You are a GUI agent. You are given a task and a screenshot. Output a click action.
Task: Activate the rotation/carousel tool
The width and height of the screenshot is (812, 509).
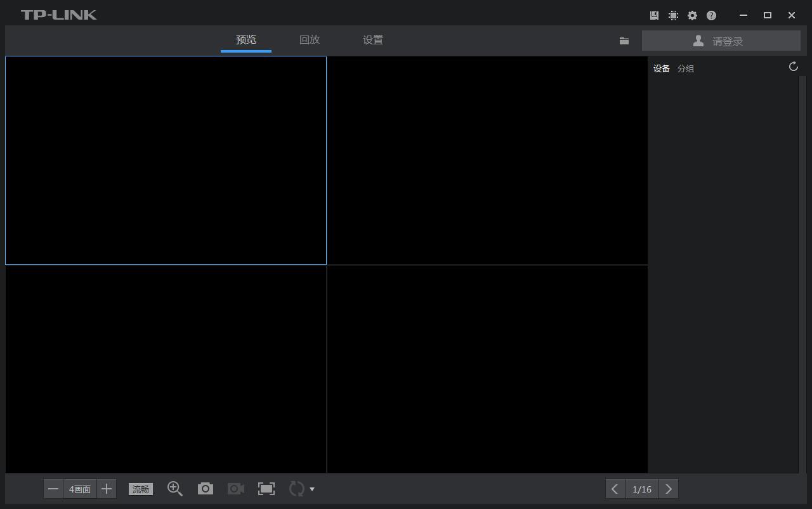(296, 489)
